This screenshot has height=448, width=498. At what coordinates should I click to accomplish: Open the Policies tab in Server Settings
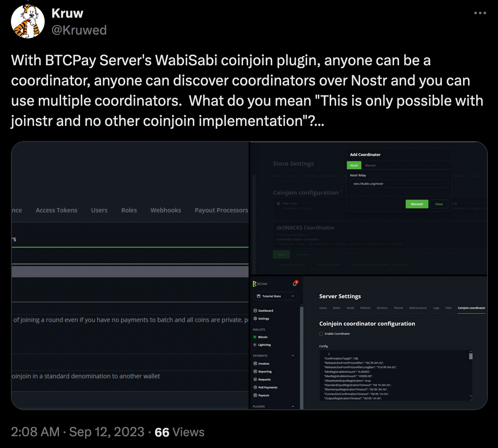365,308
